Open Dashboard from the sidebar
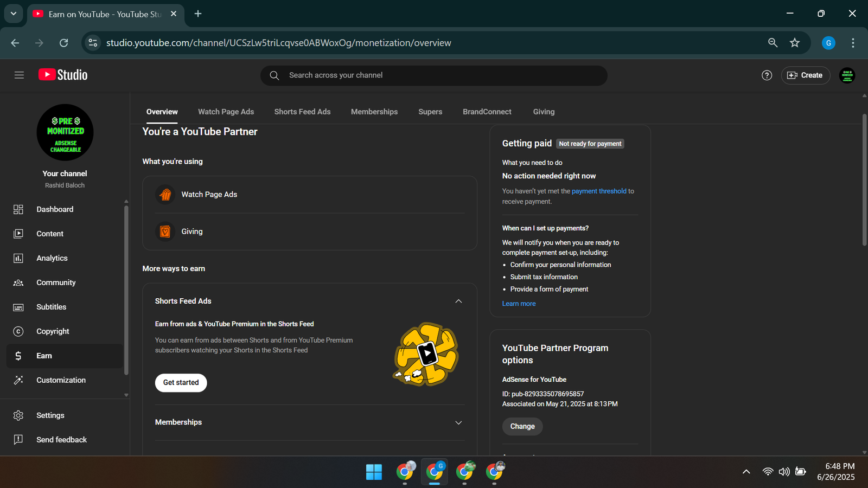 tap(65, 209)
